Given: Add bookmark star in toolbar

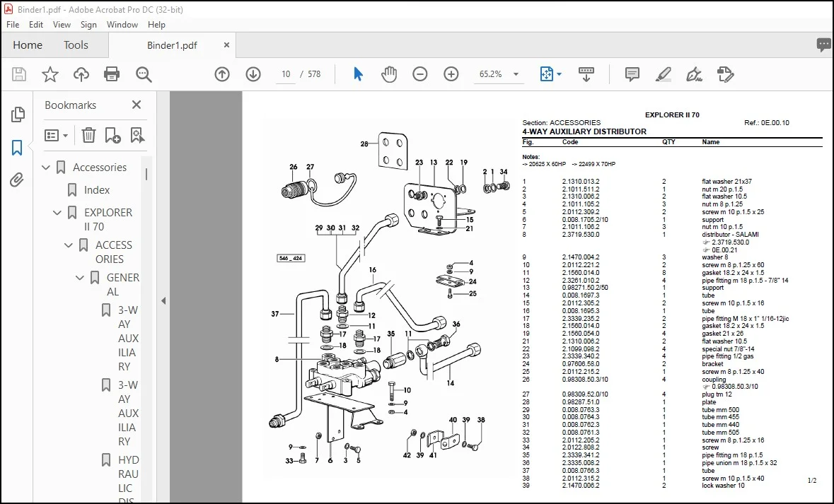Looking at the screenshot, I should [50, 74].
